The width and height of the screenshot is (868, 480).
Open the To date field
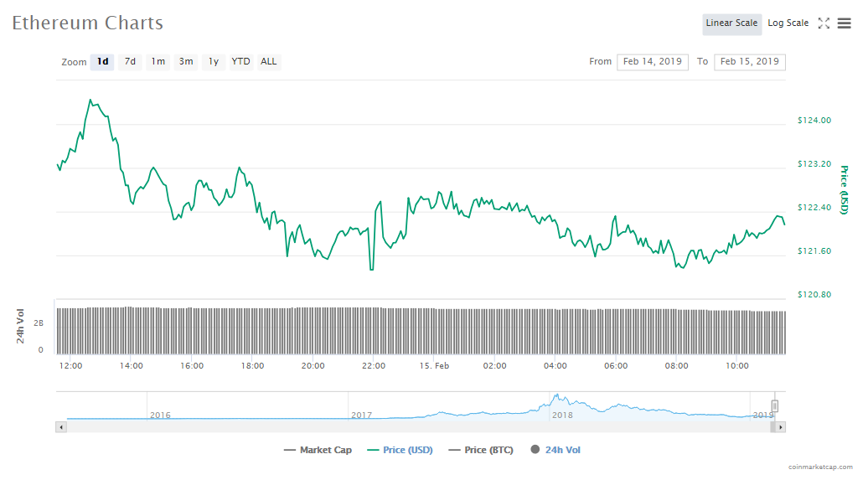pos(749,61)
